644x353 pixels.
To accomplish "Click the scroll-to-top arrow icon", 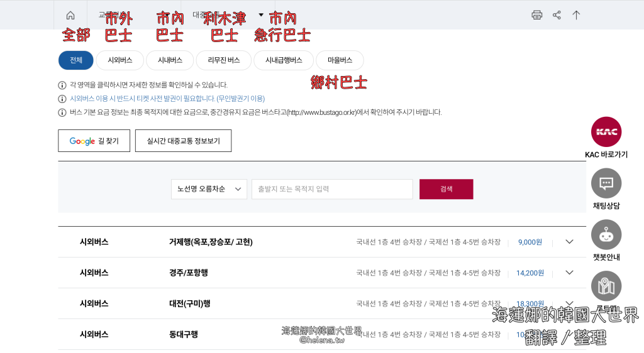I will click(576, 15).
